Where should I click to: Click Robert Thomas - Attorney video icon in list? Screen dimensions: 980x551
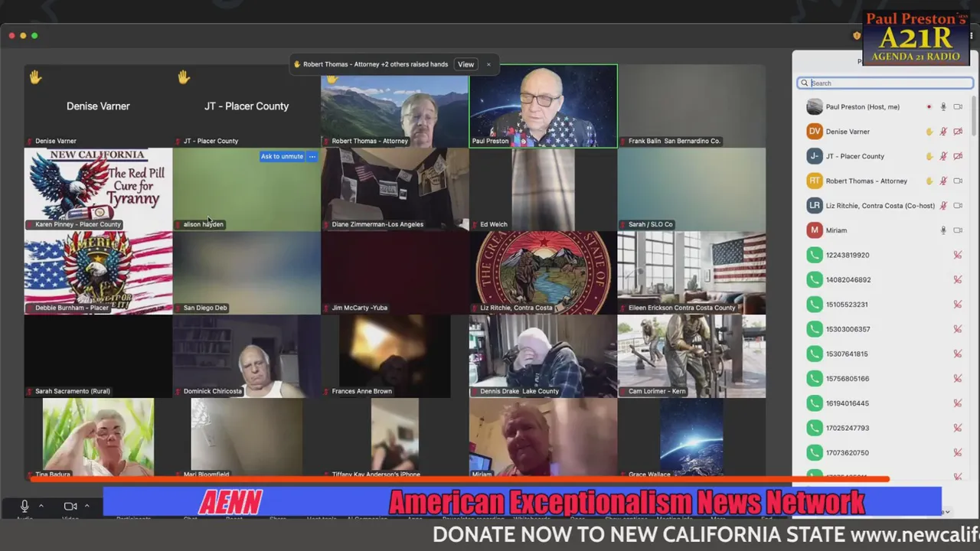coord(958,181)
